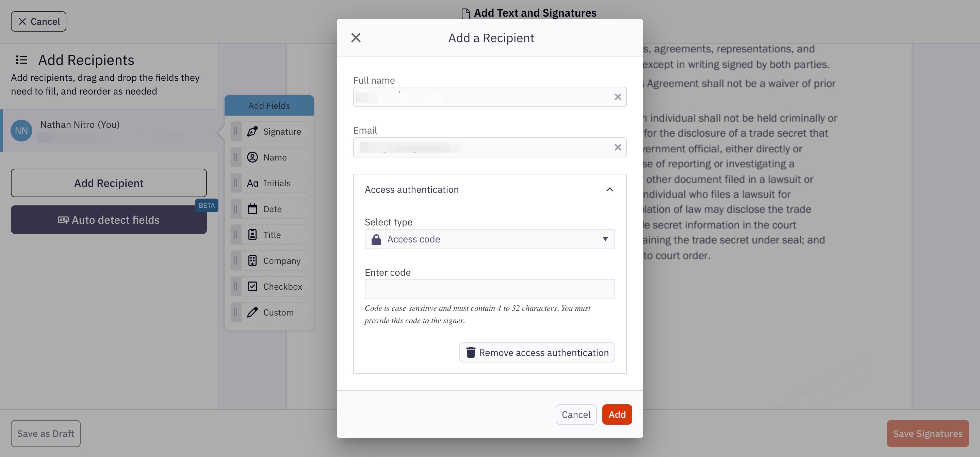This screenshot has width=980, height=457.
Task: Clear the Email input using its X icon
Action: [x=618, y=147]
